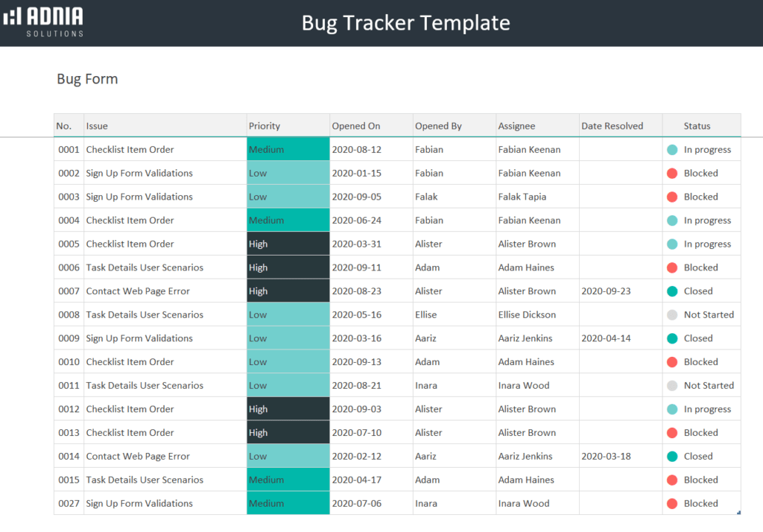This screenshot has height=532, width=763.
Task: Select the Medium priority color cell of bug 0001
Action: click(288, 149)
